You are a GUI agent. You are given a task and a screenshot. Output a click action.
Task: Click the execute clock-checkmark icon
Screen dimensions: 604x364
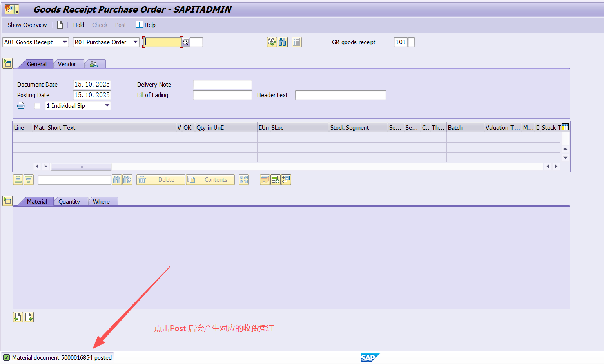(x=272, y=42)
